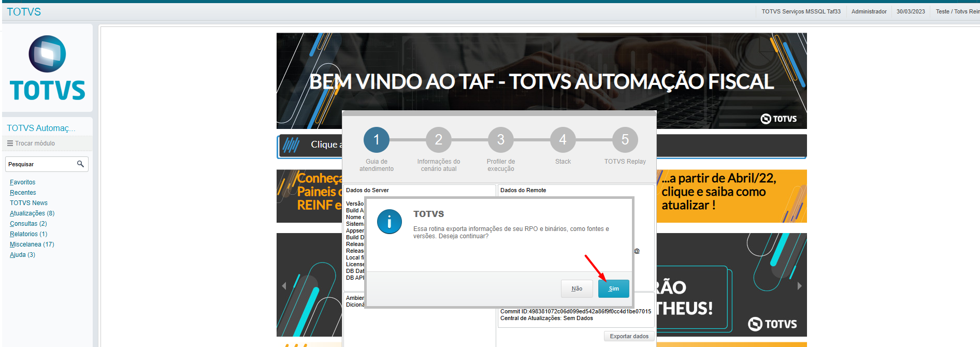Click the Dados do Remote label
Image resolution: width=980 pixels, height=347 pixels.
pos(523,190)
